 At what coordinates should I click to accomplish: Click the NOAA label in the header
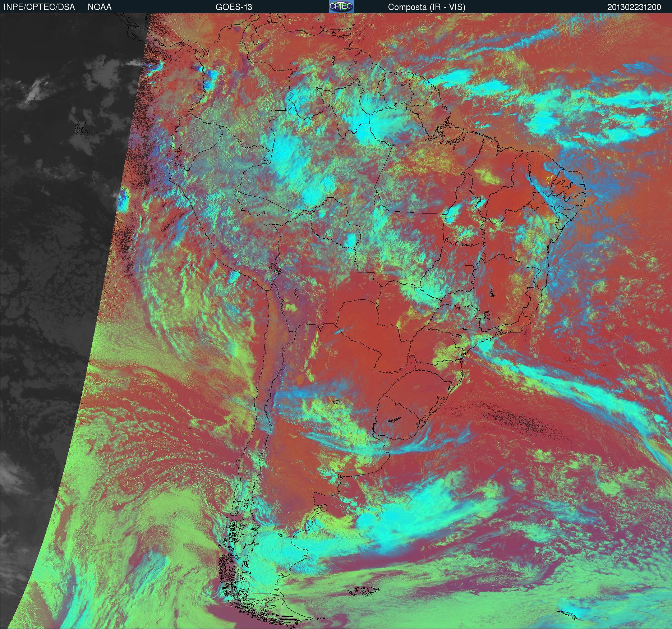[100, 7]
